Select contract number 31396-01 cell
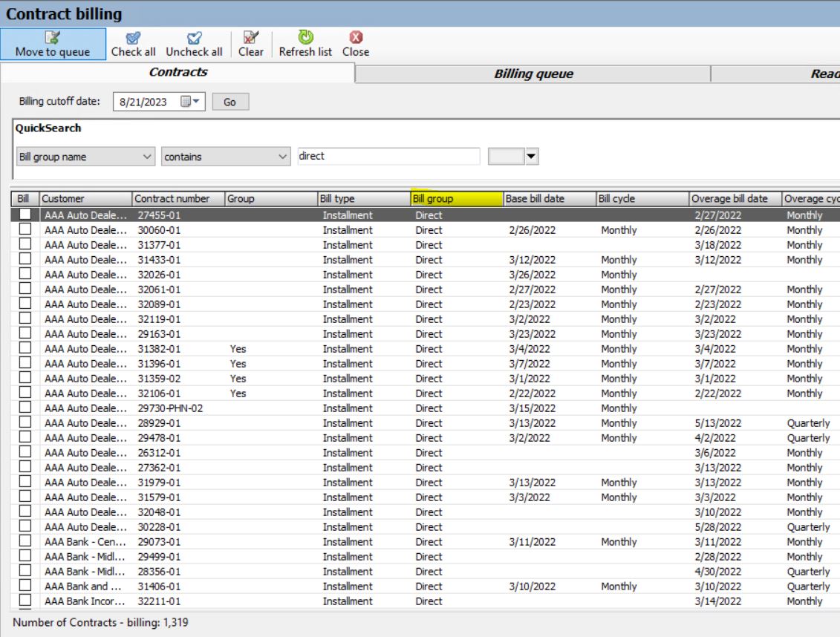Screen dimensions: 840x637 click(159, 364)
